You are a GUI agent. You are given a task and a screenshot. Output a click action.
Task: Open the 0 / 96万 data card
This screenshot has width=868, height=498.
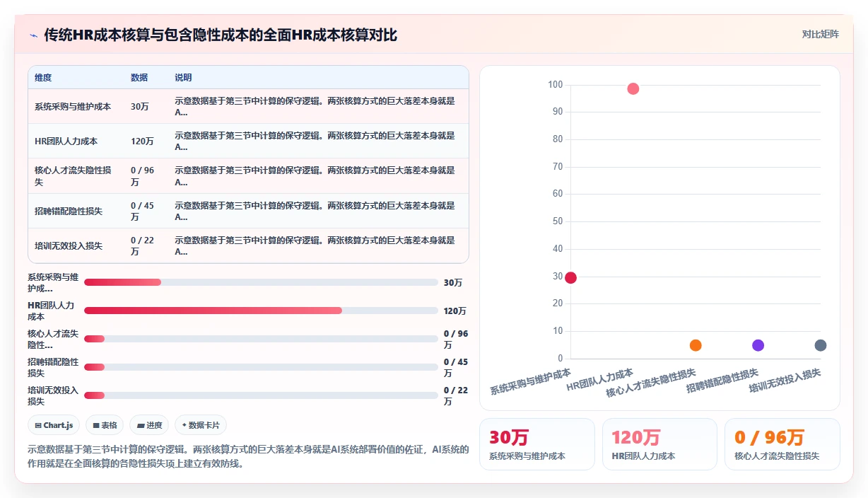782,444
